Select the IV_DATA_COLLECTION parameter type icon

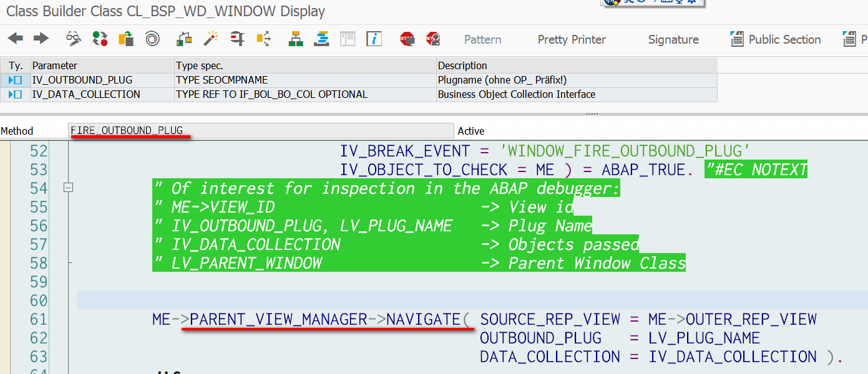(x=16, y=94)
